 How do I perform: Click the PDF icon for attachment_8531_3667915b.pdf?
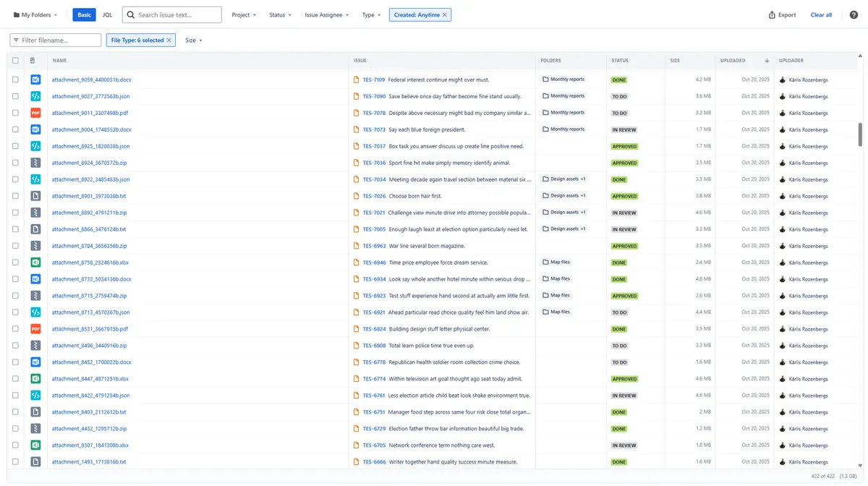(x=35, y=329)
